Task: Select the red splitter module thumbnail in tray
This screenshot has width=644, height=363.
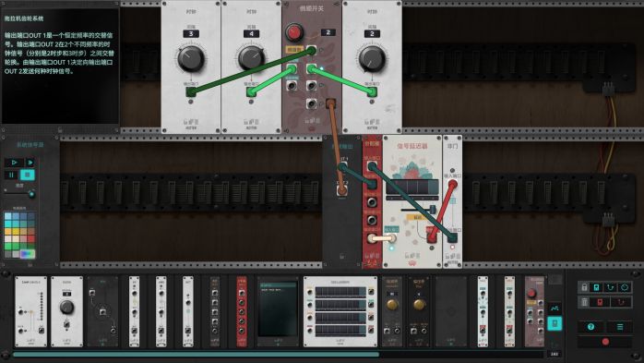Action: point(242,311)
